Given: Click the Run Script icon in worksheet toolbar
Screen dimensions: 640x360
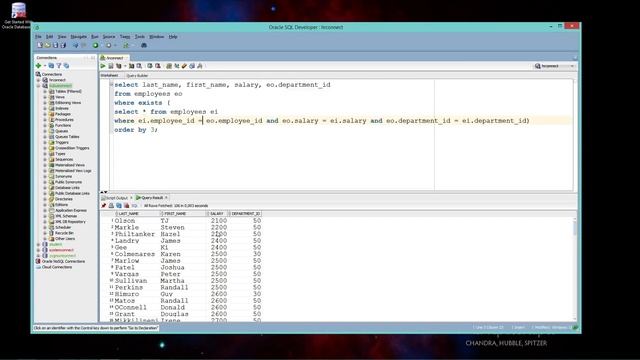Looking at the screenshot, I should tap(111, 66).
